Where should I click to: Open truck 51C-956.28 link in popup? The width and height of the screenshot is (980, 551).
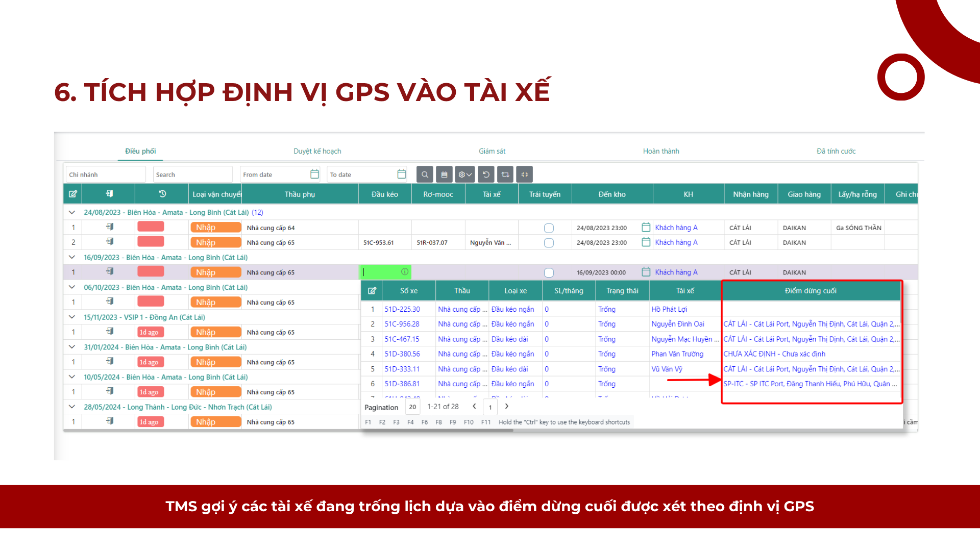[402, 324]
